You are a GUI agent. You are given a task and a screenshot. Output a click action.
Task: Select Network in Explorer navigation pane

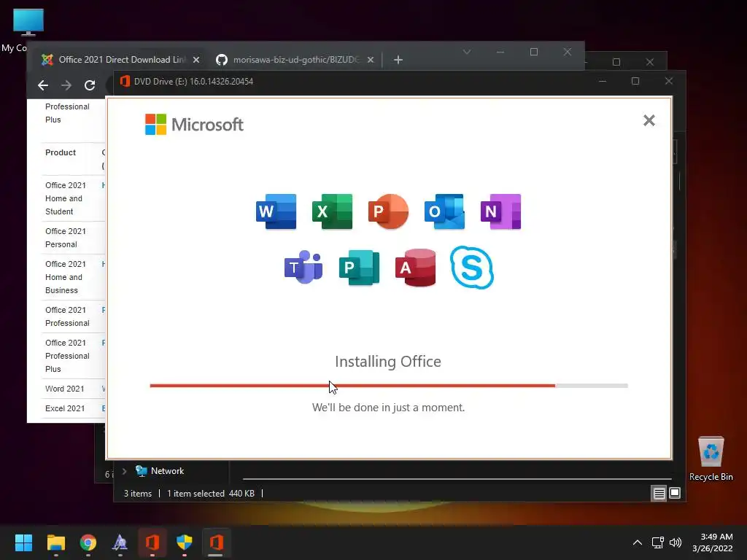tap(167, 471)
